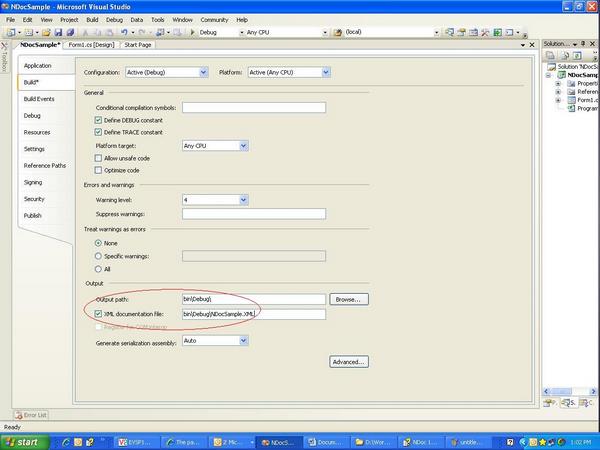
Task: Open the Community menu
Action: [x=214, y=20]
